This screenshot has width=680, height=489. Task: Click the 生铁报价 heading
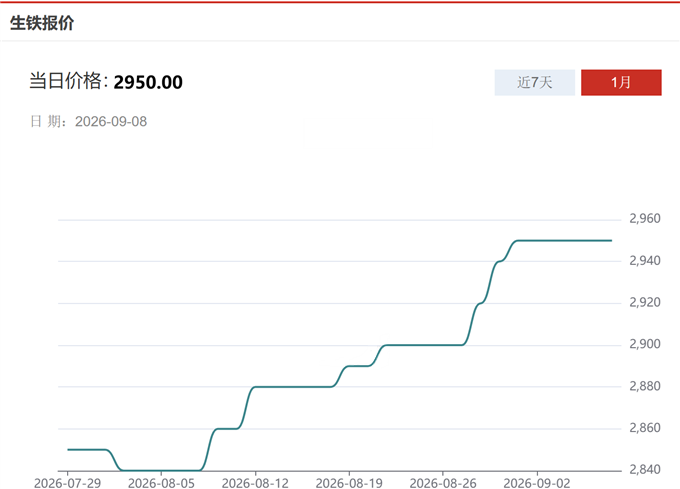click(42, 23)
